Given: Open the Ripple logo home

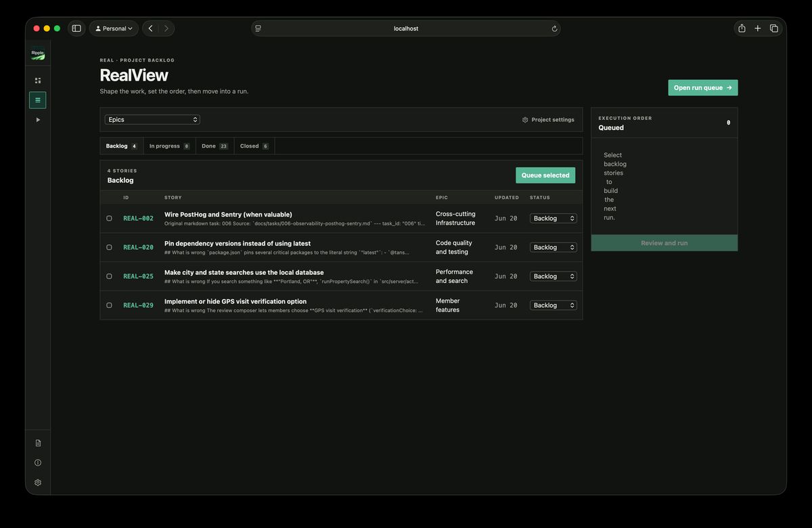Looking at the screenshot, I should click(38, 54).
